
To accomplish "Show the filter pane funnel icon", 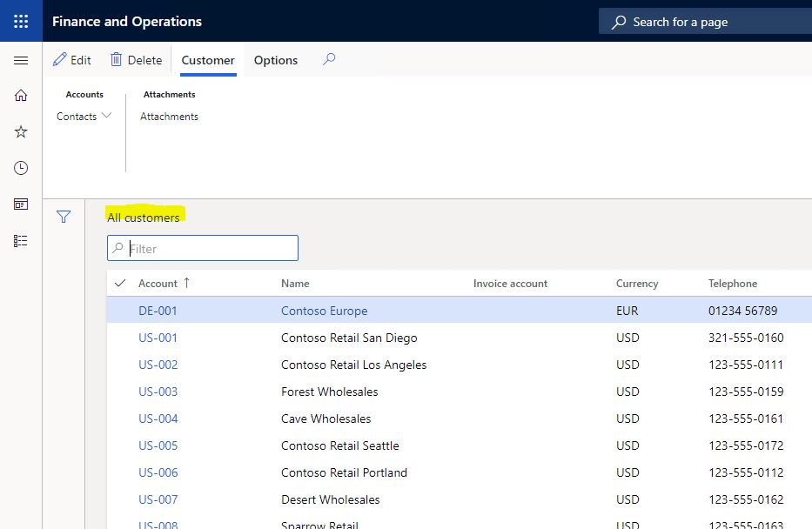I will pyautogui.click(x=64, y=217).
